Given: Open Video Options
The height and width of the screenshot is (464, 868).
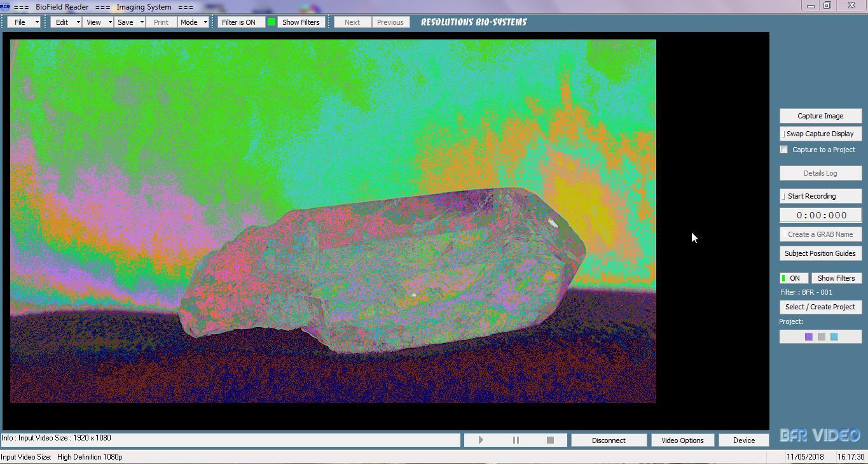Looking at the screenshot, I should click(682, 440).
